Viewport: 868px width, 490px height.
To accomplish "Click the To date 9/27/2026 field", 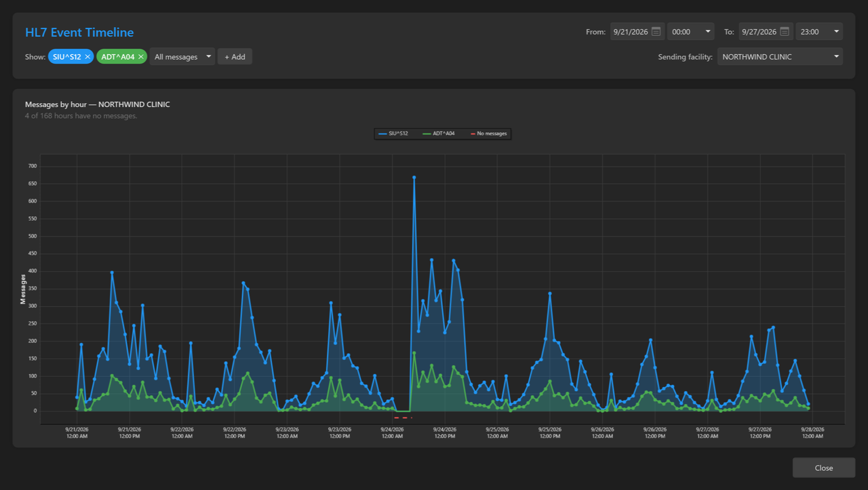I will click(758, 31).
